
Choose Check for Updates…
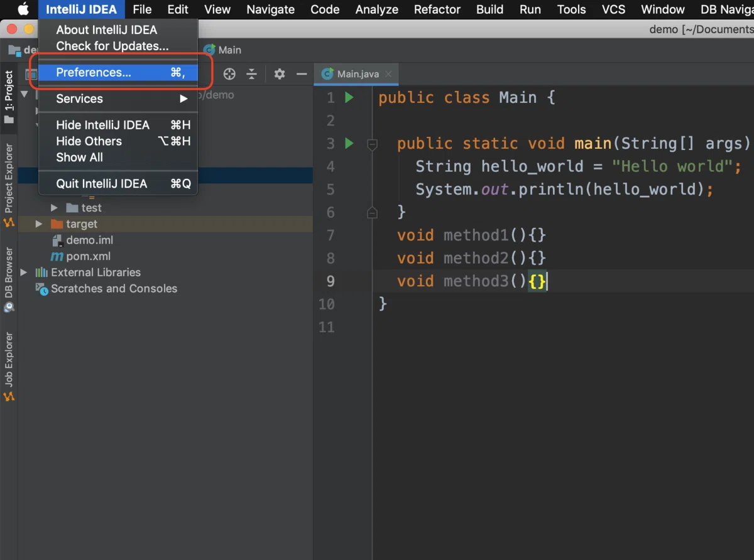(118, 46)
